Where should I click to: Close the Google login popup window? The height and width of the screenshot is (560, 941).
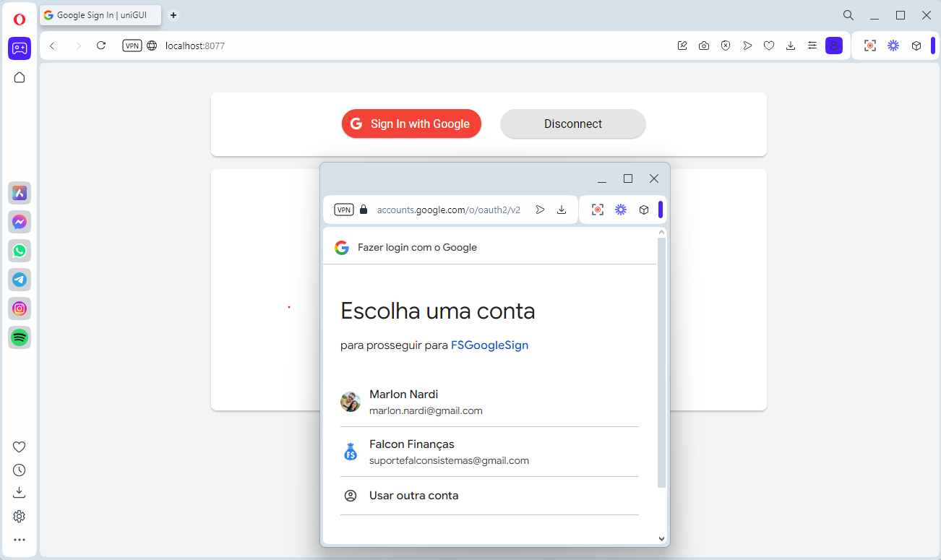654,178
